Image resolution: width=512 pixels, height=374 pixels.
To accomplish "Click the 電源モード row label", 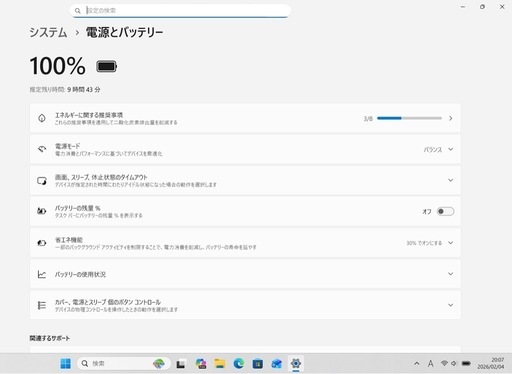I will pos(68,146).
